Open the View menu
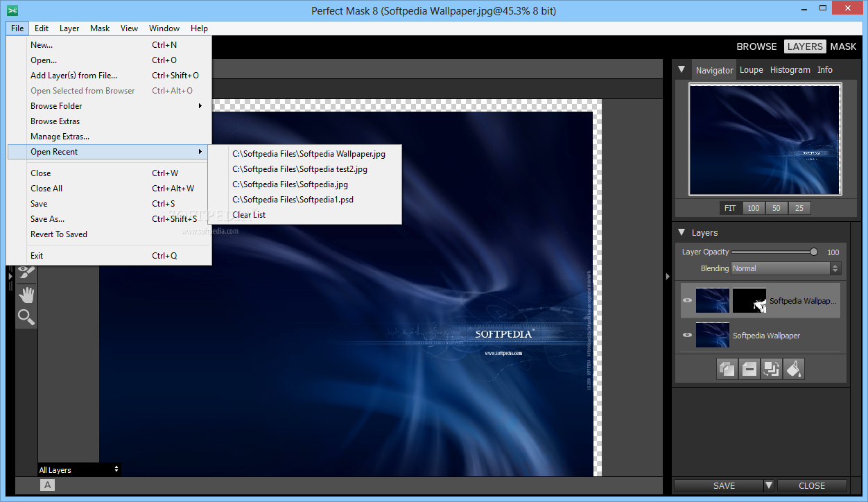Viewport: 868px width, 502px height. (x=129, y=28)
